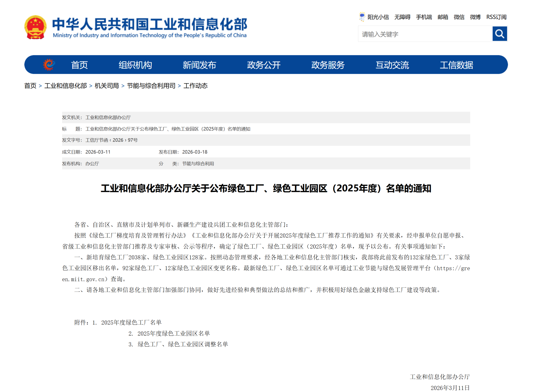This screenshot has width=534, height=392.
Task: Select 新闻发布 in navigation bar
Action: 199,65
